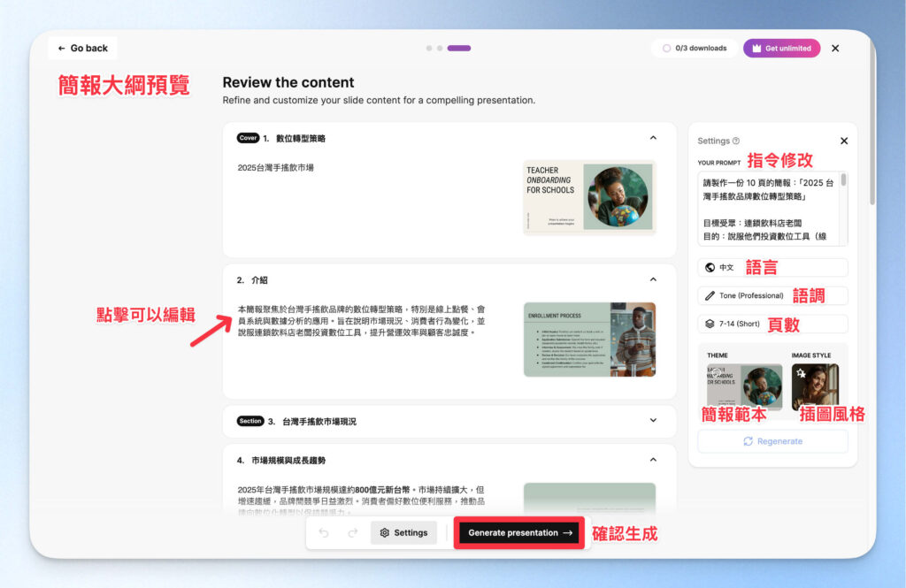The width and height of the screenshot is (906, 588).
Task: Expand the 台灣手搖飲市場現況 section
Action: (652, 421)
